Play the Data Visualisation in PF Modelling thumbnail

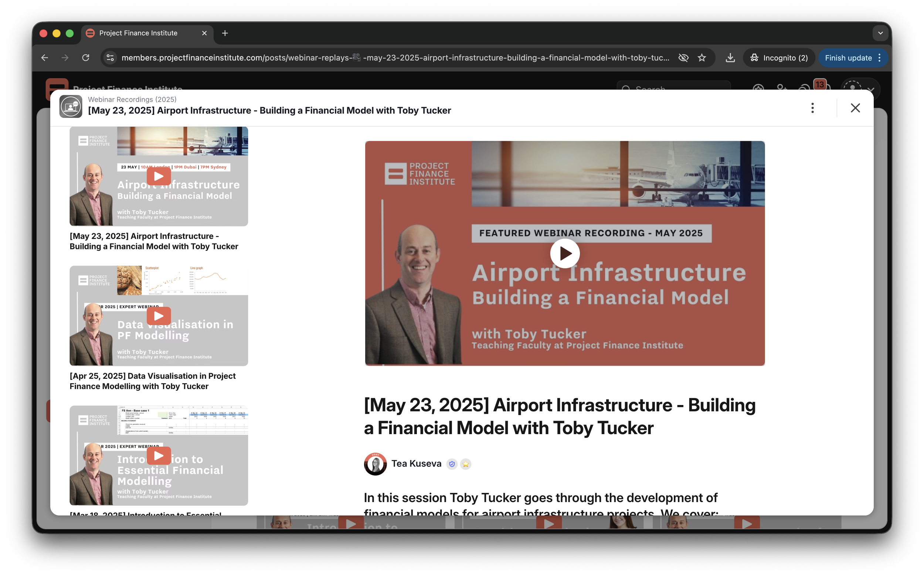point(159,316)
